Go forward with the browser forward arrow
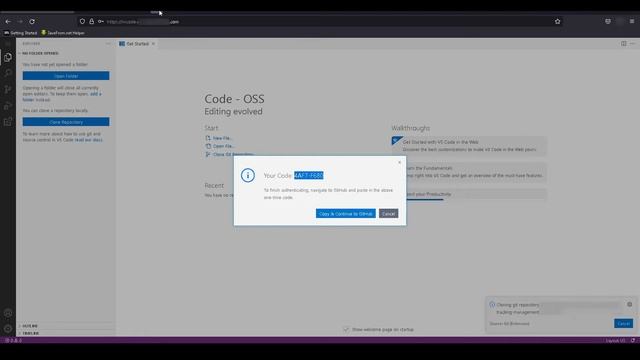 point(20,22)
